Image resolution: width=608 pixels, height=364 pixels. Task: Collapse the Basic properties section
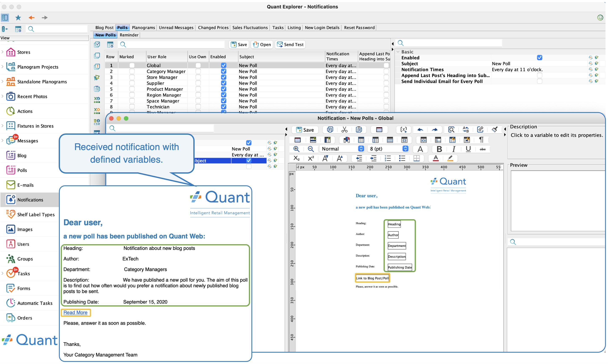[398, 52]
